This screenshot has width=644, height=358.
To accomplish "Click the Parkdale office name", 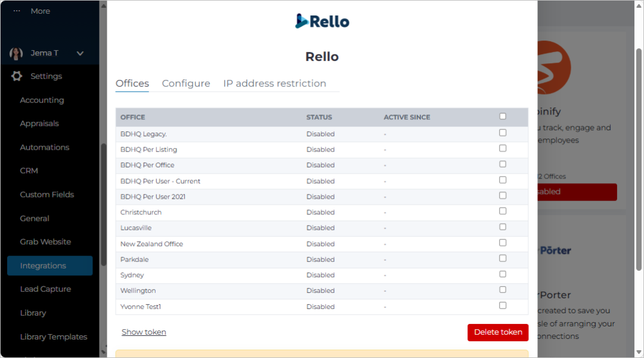I will tap(134, 260).
